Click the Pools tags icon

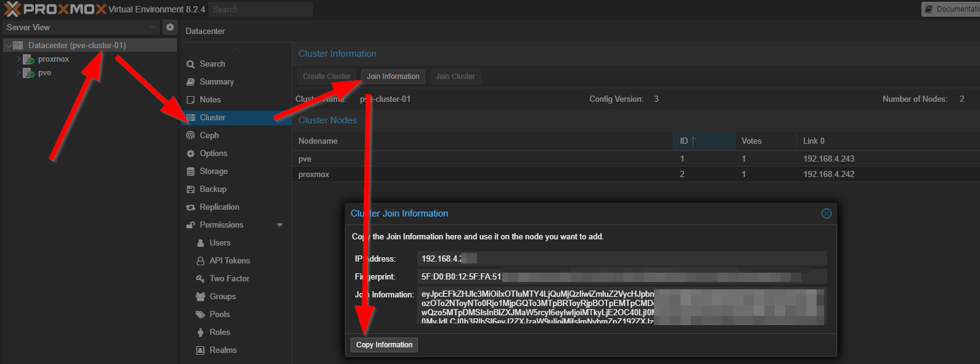(200, 315)
